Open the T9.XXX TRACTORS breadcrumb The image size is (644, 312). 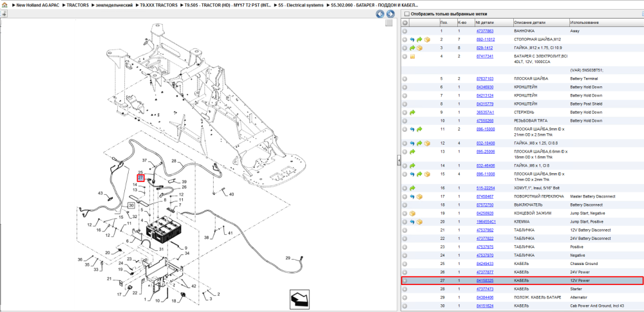(x=159, y=5)
